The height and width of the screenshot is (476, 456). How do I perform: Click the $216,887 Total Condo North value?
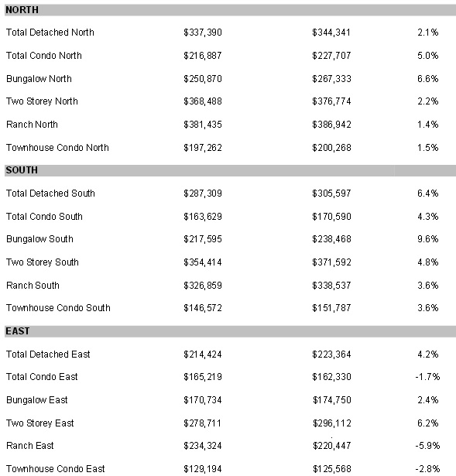click(x=203, y=56)
